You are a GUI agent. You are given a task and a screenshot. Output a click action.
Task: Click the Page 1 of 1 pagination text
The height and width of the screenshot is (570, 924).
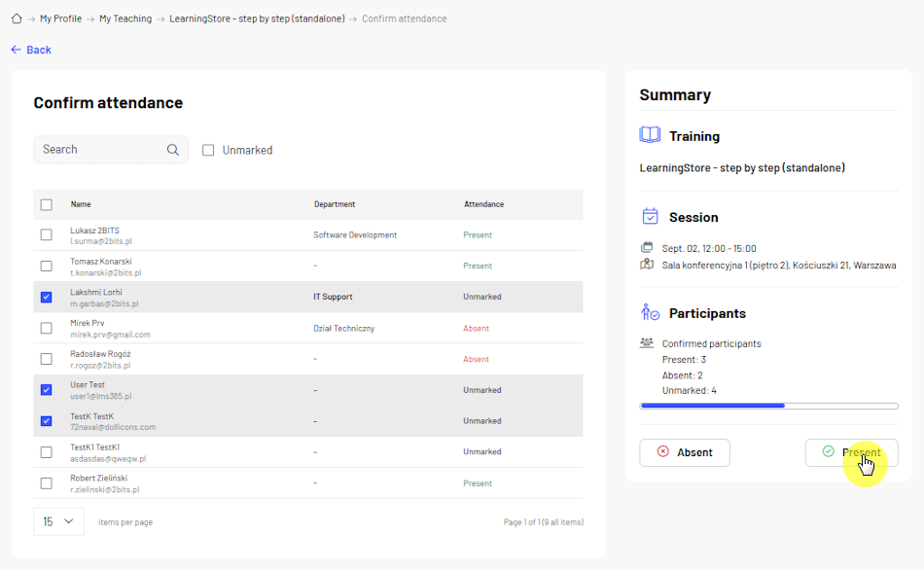[544, 522]
